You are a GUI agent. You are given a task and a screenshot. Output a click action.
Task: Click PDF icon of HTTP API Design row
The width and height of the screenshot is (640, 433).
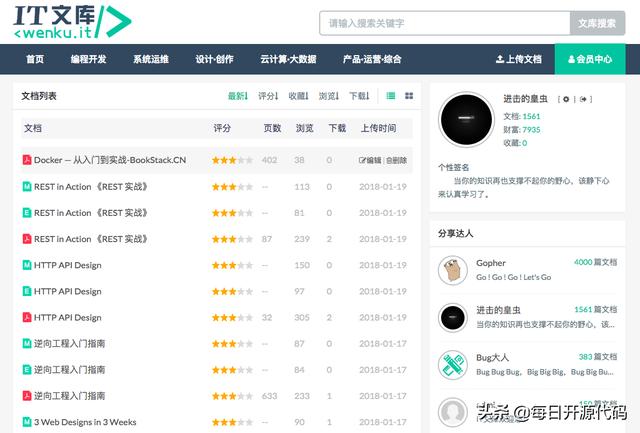coord(27,318)
